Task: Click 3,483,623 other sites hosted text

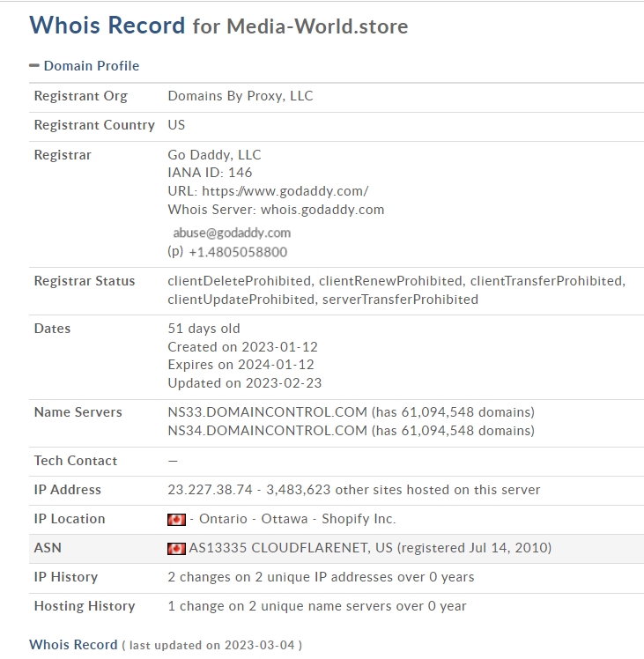Action: click(403, 490)
